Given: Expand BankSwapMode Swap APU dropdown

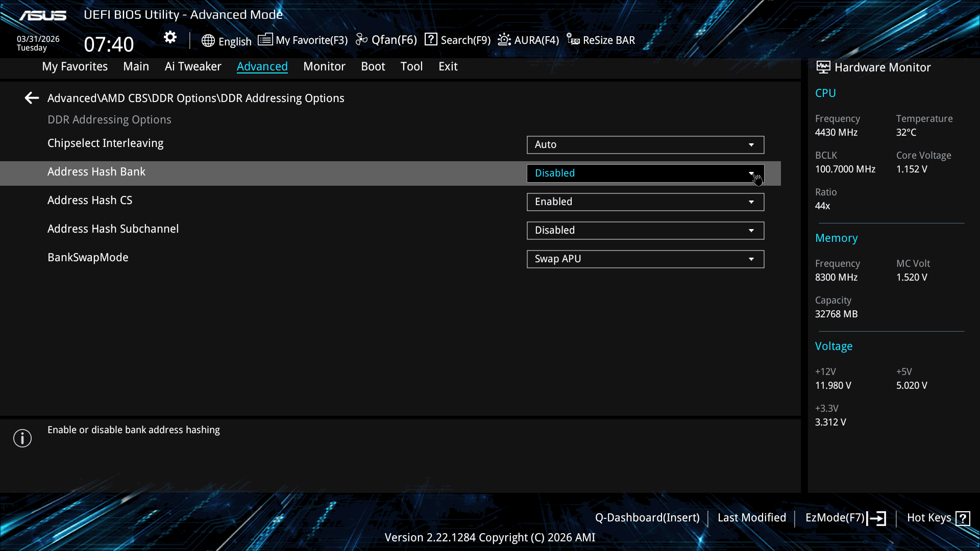Looking at the screenshot, I should 645,259.
